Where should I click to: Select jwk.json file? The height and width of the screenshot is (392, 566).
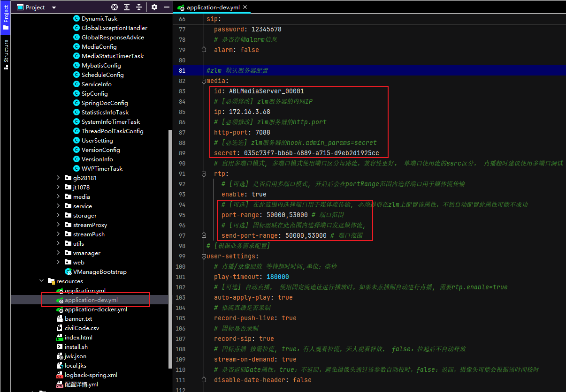pos(76,356)
